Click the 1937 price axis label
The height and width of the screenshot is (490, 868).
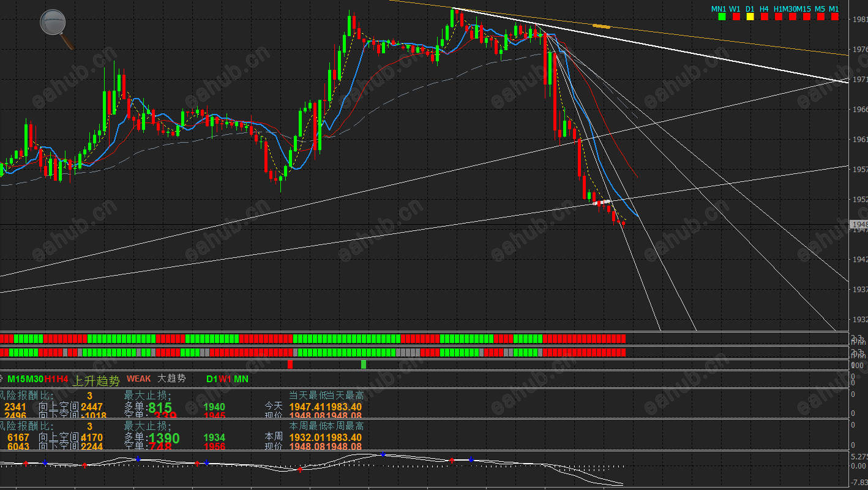pos(861,290)
